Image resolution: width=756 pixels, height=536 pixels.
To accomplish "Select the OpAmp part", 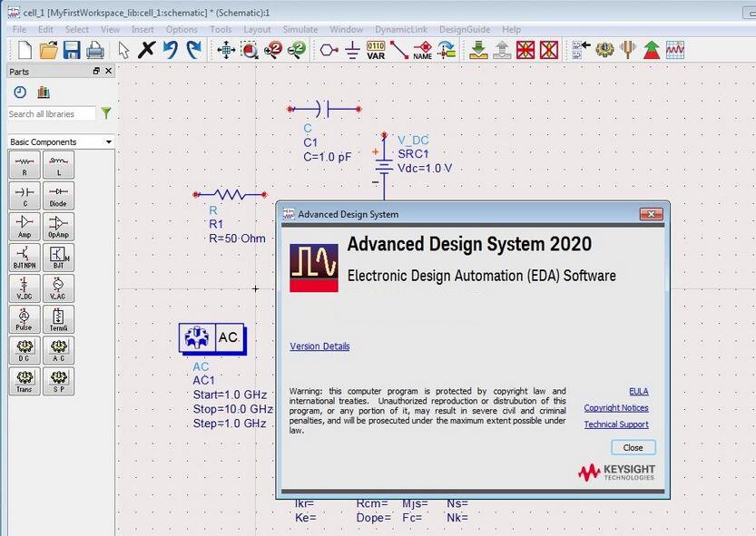I will click(x=58, y=227).
